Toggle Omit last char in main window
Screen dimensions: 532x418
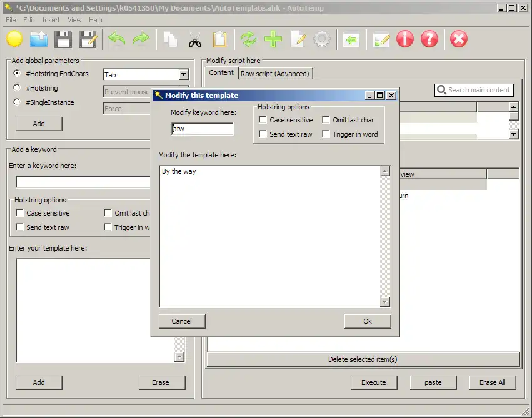108,212
